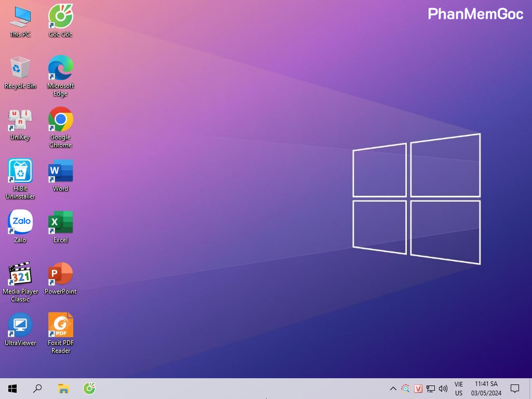Expand the hidden system tray icons
The height and width of the screenshot is (399, 532).
tap(393, 389)
